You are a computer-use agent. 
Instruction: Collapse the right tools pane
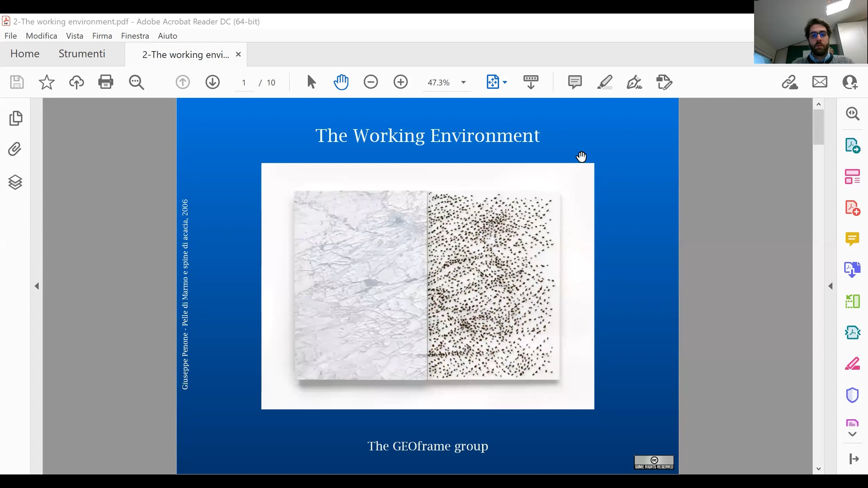830,286
